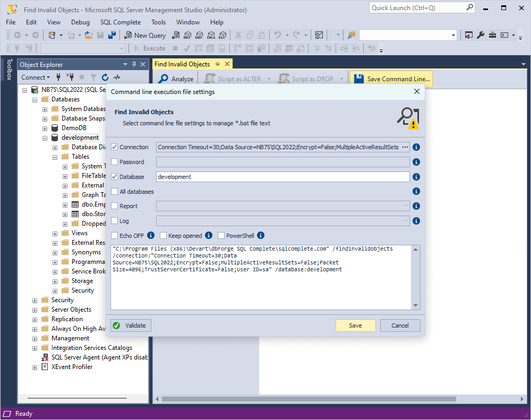Click the Database name input field
Image resolution: width=531 pixels, height=420 pixels.
(x=283, y=177)
